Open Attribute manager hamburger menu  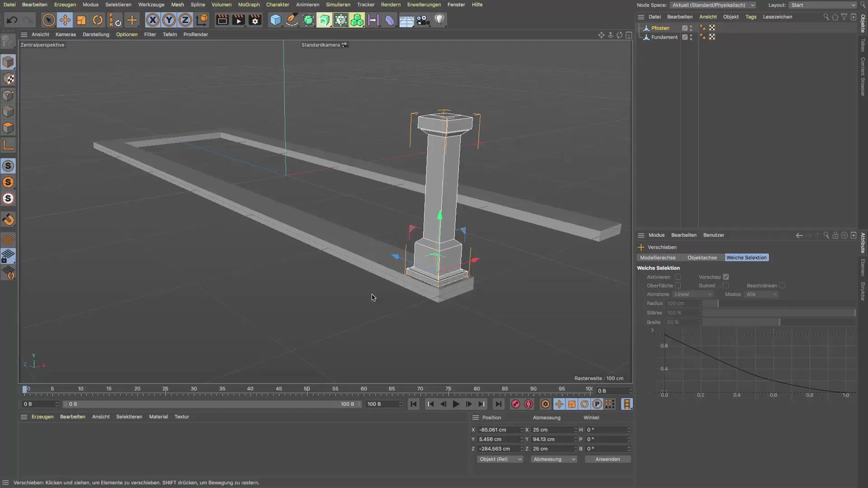pyautogui.click(x=641, y=235)
